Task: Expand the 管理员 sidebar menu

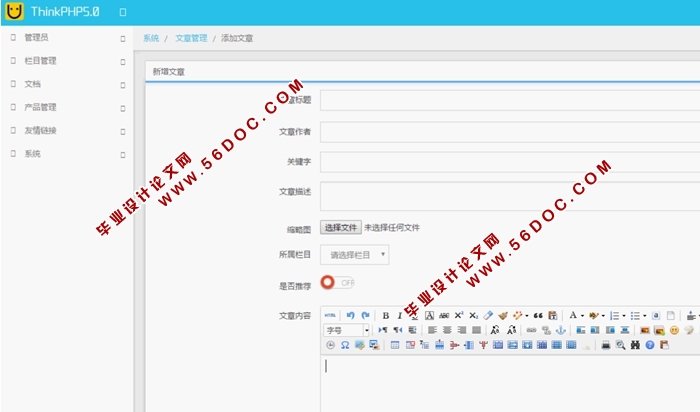Action: coord(67,37)
